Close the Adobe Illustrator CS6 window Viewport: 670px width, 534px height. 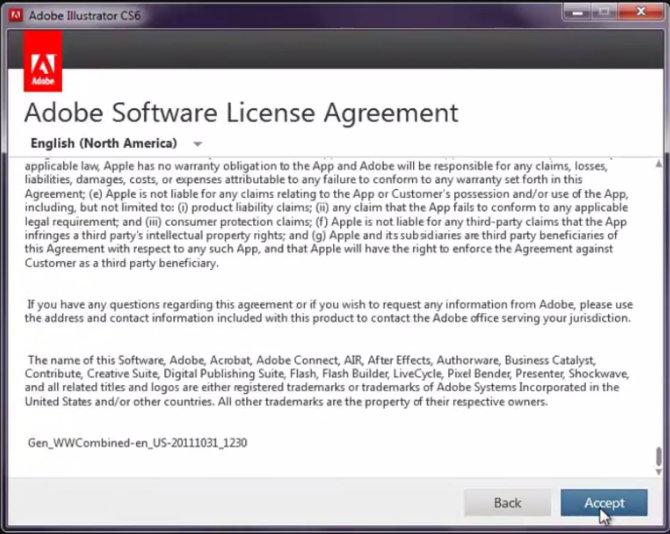(x=641, y=12)
